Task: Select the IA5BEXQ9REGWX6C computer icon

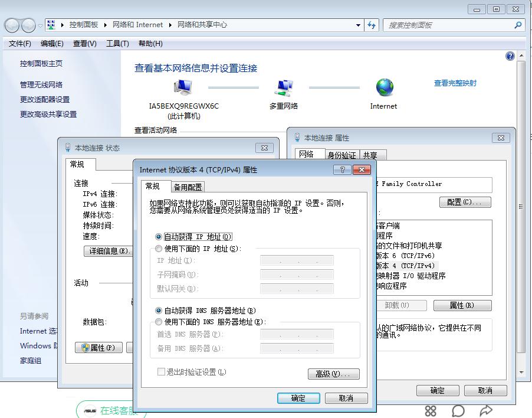Action: [x=183, y=87]
